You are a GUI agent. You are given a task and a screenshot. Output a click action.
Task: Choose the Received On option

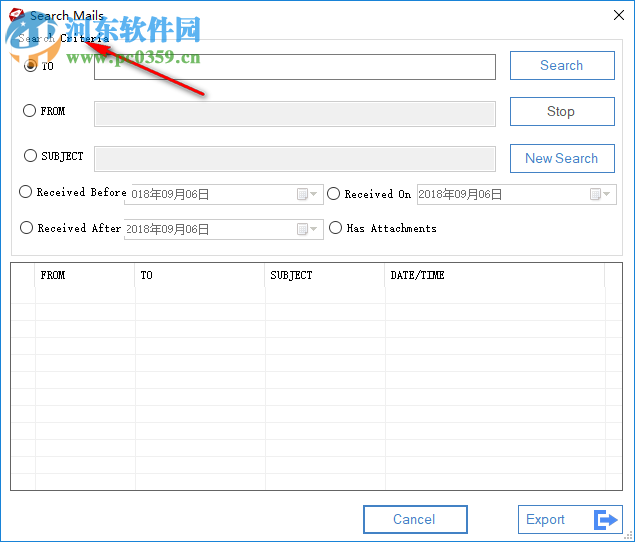pos(333,194)
